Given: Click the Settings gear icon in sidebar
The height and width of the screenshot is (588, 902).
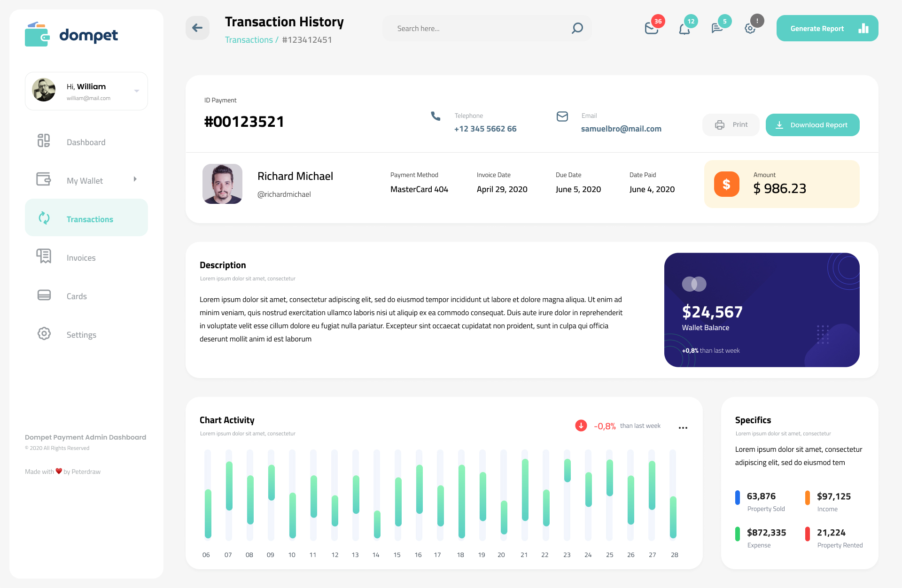Looking at the screenshot, I should pos(44,333).
